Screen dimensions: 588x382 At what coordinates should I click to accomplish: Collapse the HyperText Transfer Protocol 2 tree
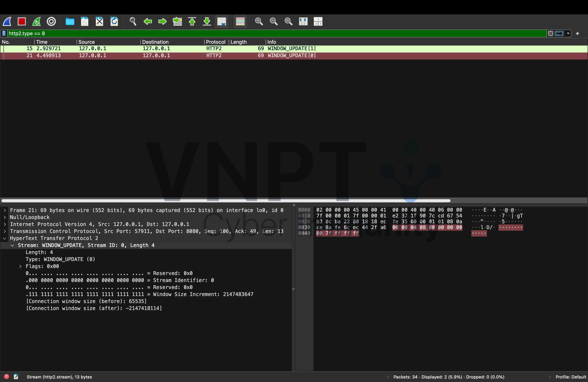pos(5,238)
